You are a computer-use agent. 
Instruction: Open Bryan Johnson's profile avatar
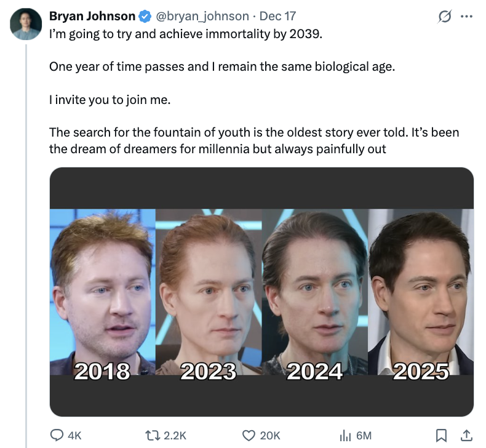point(26,24)
